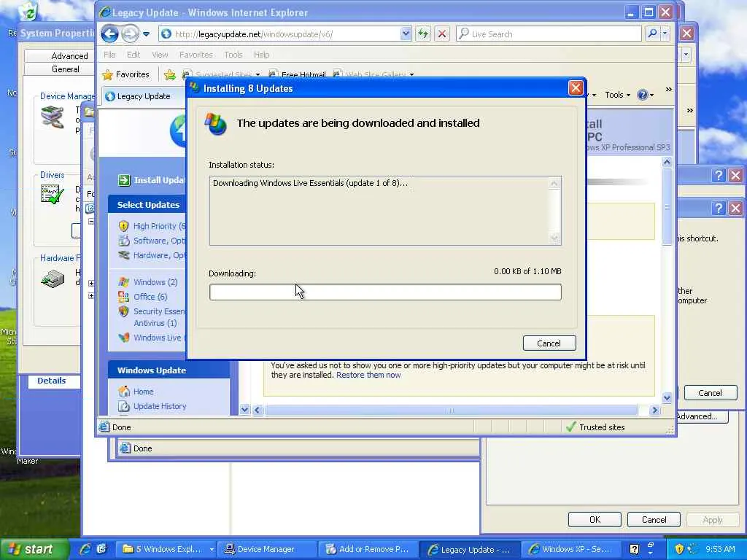This screenshot has width=747, height=560.
Task: Switch to Windows XP - Se... taskbar button
Action: [x=570, y=549]
